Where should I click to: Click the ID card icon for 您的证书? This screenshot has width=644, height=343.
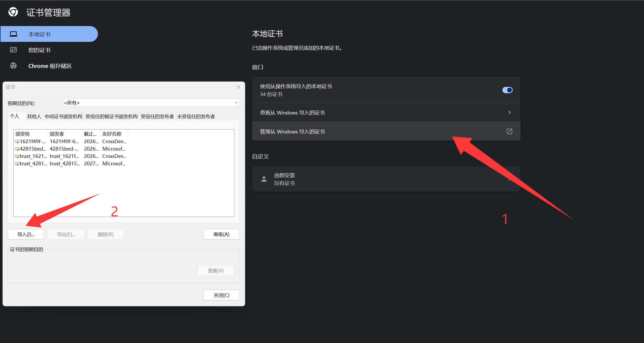tap(13, 50)
